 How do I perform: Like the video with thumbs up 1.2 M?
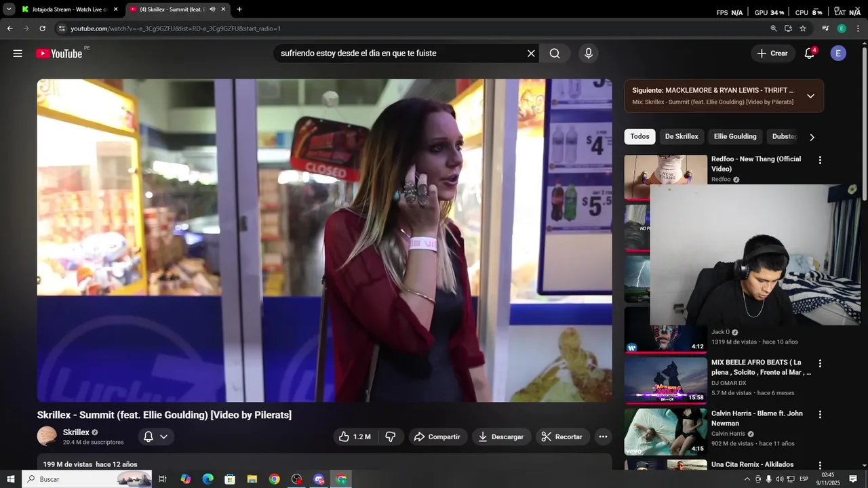tap(355, 436)
